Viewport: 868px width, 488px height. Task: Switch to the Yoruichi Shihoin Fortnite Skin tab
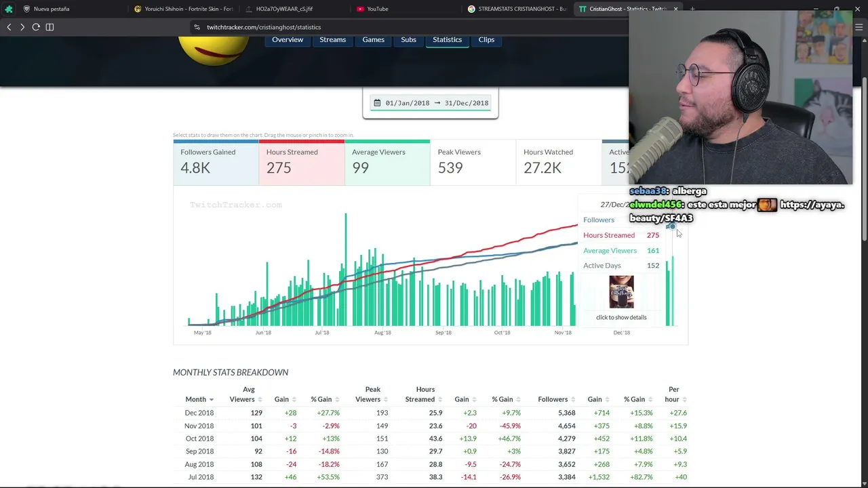tap(184, 9)
